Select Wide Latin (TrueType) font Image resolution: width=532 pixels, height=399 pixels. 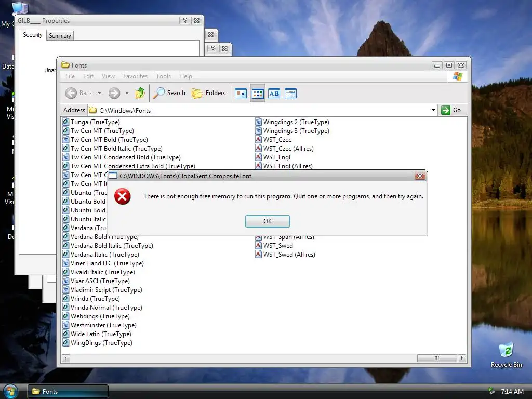coord(97,334)
